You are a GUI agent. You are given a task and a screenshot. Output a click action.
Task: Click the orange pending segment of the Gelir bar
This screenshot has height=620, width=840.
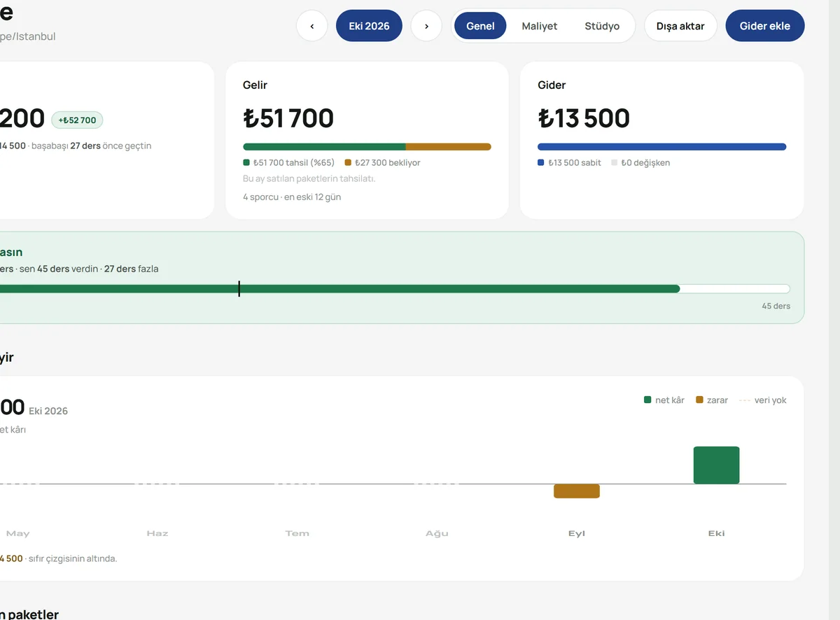pyautogui.click(x=449, y=147)
